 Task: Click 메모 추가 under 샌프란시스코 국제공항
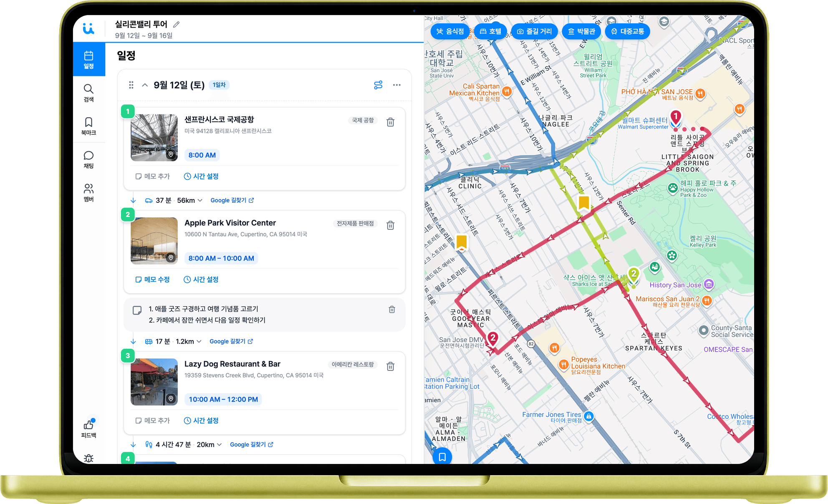point(153,176)
